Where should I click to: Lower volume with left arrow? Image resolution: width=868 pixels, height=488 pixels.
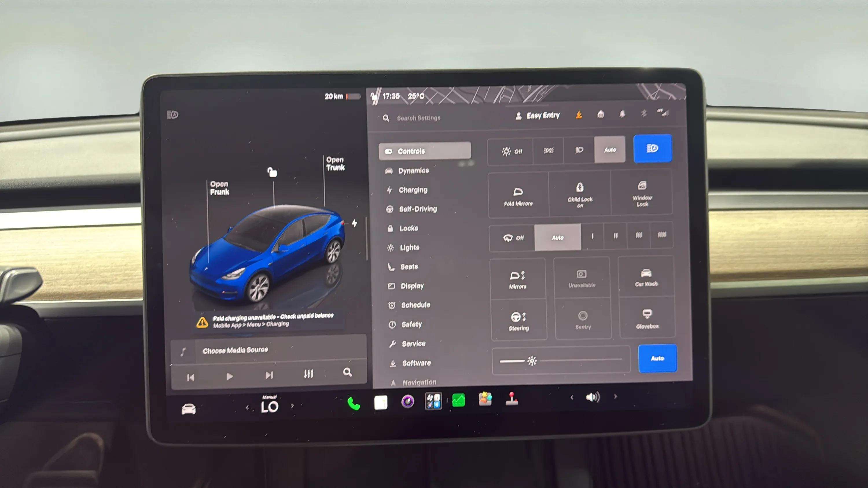tap(572, 398)
